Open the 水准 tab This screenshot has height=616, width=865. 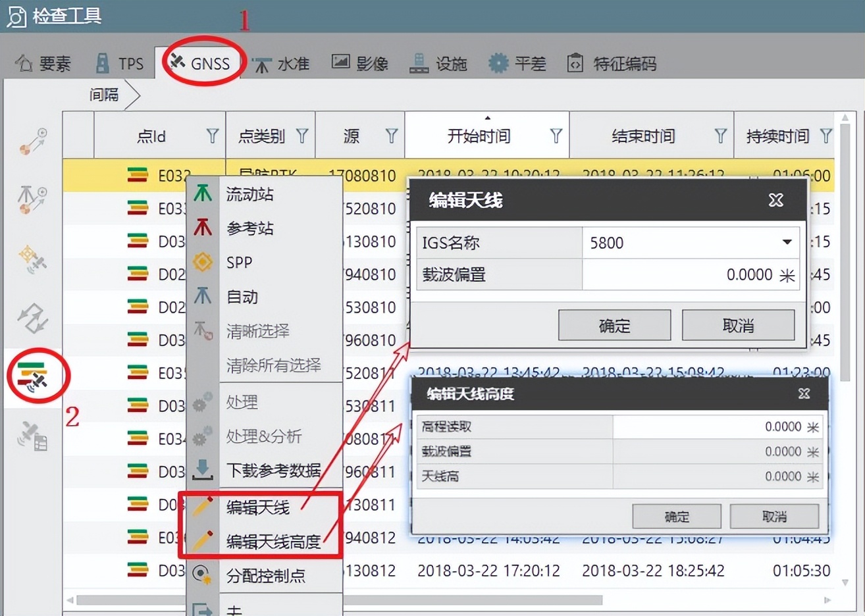pyautogui.click(x=281, y=64)
